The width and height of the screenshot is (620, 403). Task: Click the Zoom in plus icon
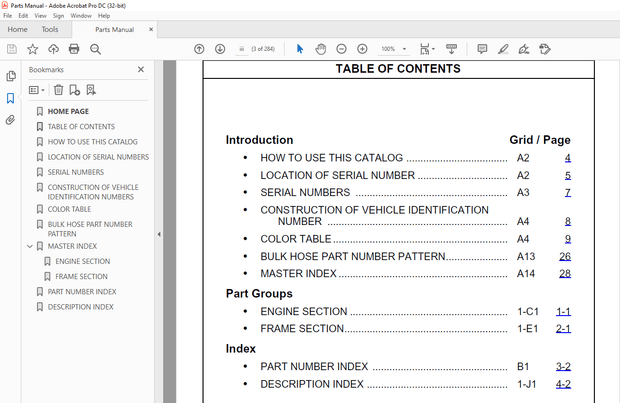click(x=362, y=49)
